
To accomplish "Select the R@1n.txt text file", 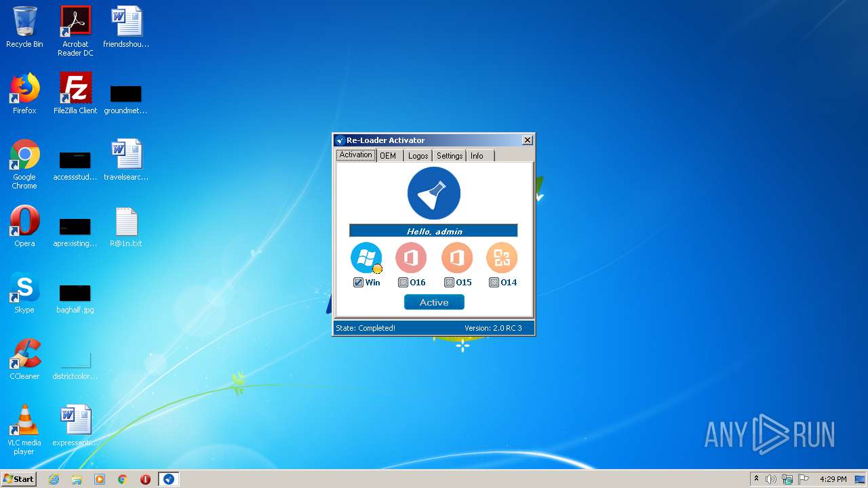I will click(x=126, y=226).
